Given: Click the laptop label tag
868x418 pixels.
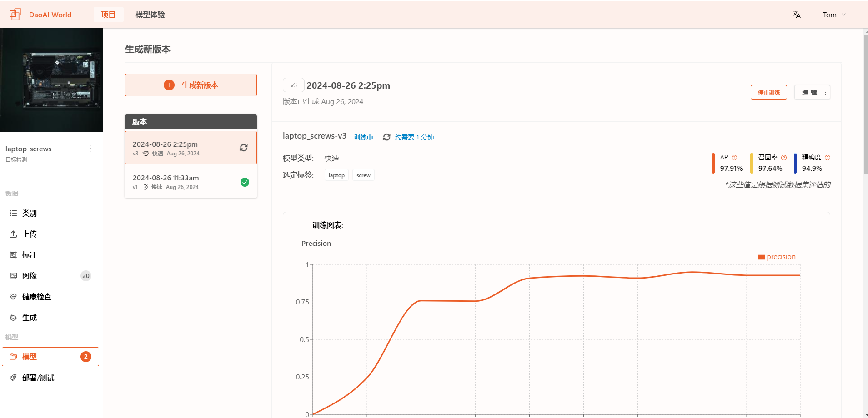Looking at the screenshot, I should pyautogui.click(x=336, y=175).
